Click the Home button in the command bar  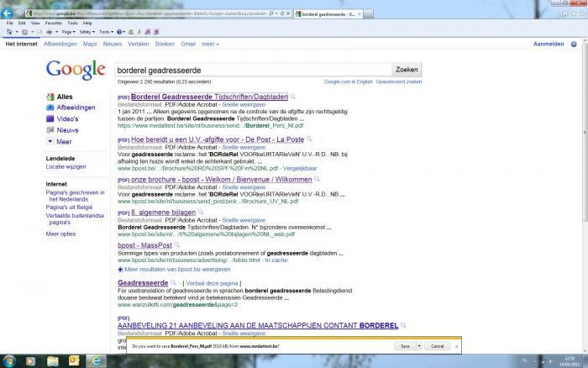pos(9,32)
